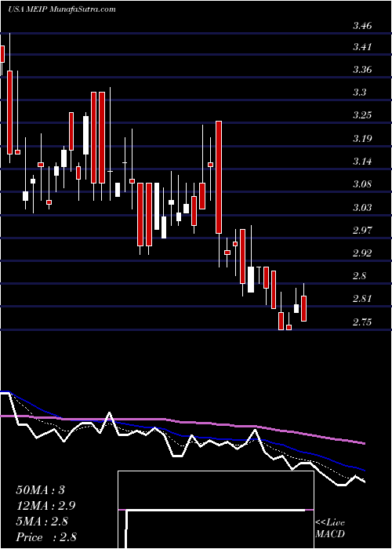
Task: Select the 3.36 price axis label
Action: click(x=362, y=70)
